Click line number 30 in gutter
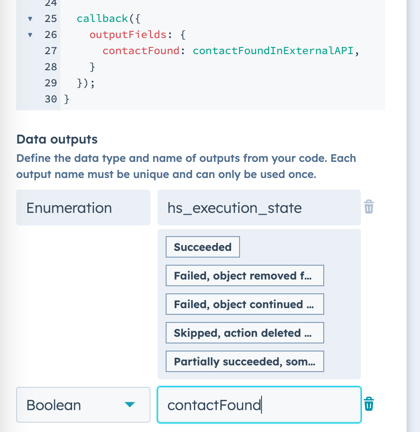Viewport: 420px width, 432px height. 51,99
